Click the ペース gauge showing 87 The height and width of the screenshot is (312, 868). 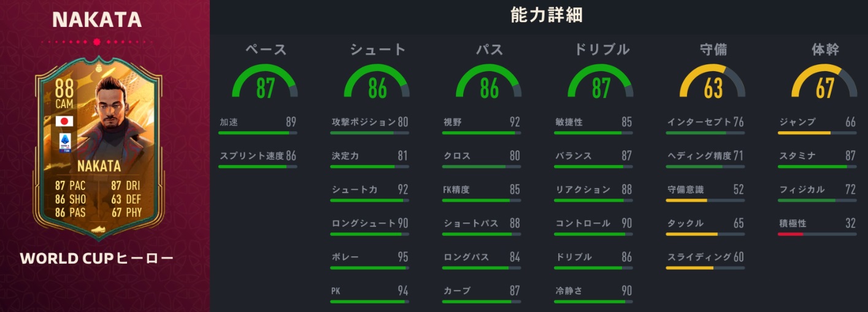265,83
